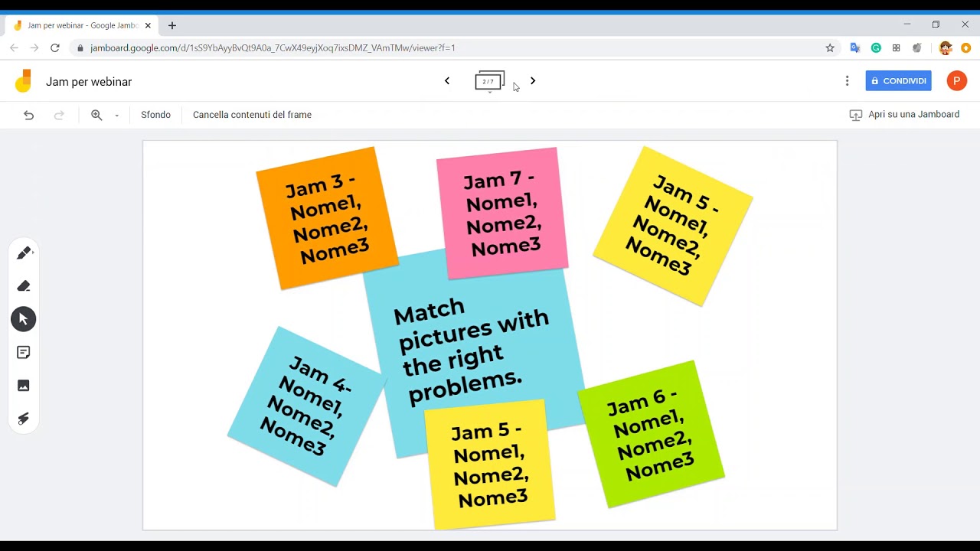Open the three-dot more menu

pos(847,81)
